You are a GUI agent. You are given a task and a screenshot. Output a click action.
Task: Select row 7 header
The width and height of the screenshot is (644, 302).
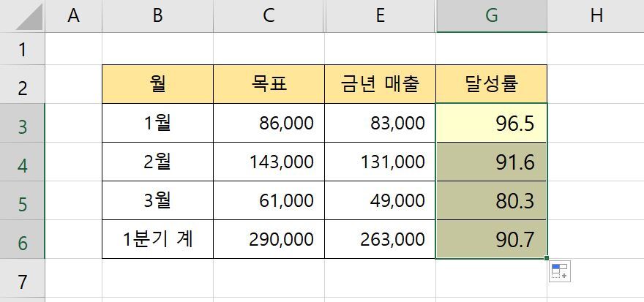click(22, 278)
